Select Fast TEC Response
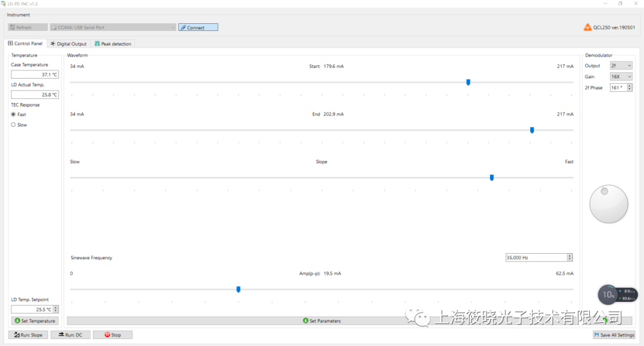Image resolution: width=644 pixels, height=346 pixels. pyautogui.click(x=13, y=114)
